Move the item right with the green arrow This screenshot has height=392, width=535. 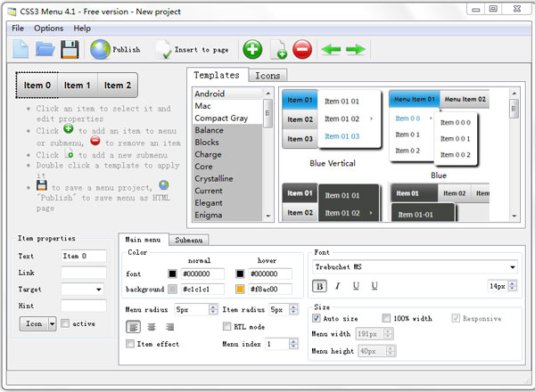(356, 49)
